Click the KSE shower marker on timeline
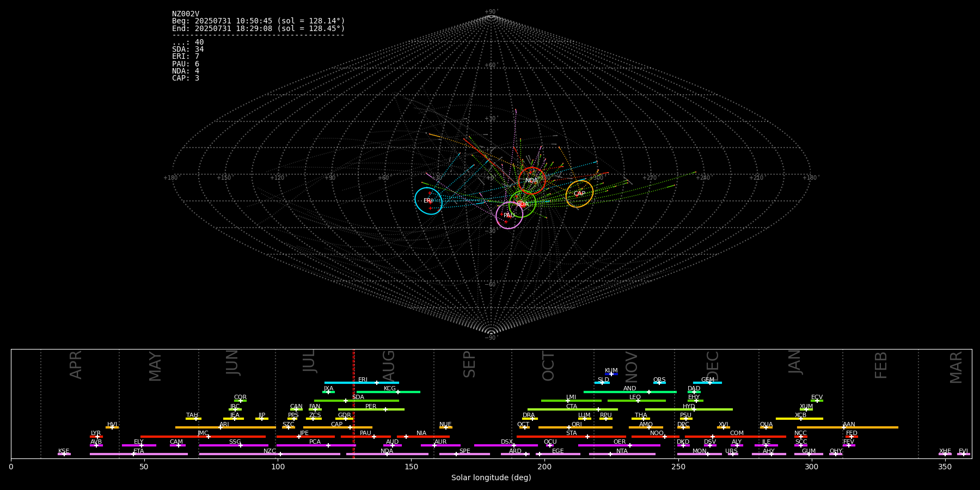This screenshot has height=490, width=980. [x=64, y=454]
